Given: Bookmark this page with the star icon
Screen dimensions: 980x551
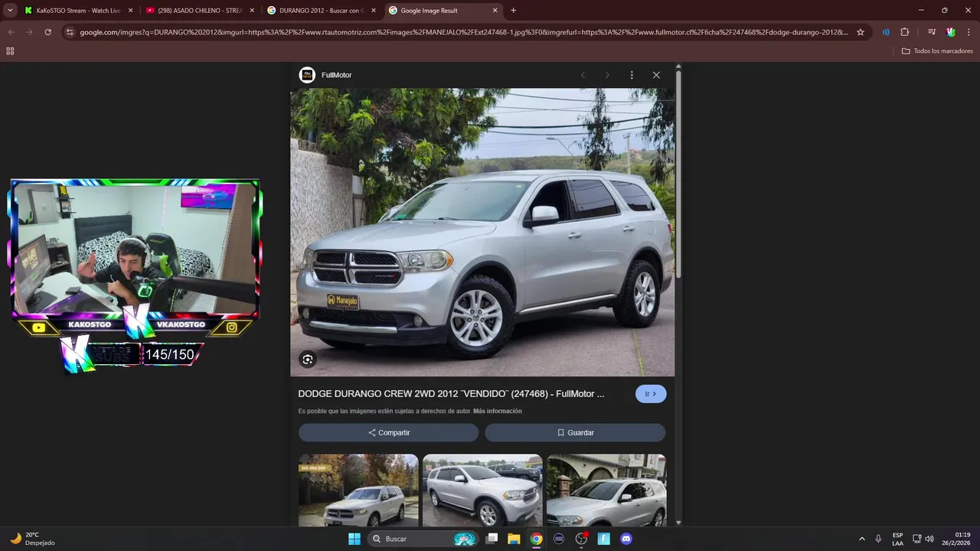Looking at the screenshot, I should pos(861,32).
